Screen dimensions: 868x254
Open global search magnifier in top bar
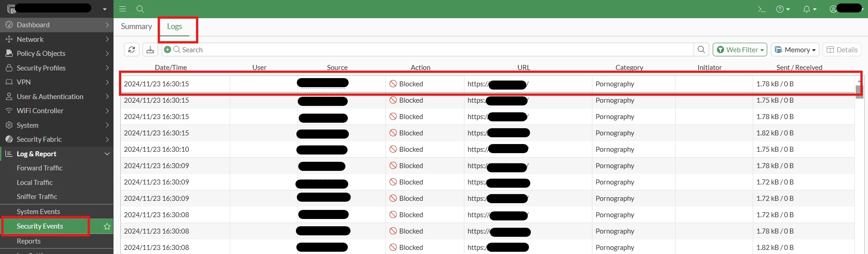point(140,9)
